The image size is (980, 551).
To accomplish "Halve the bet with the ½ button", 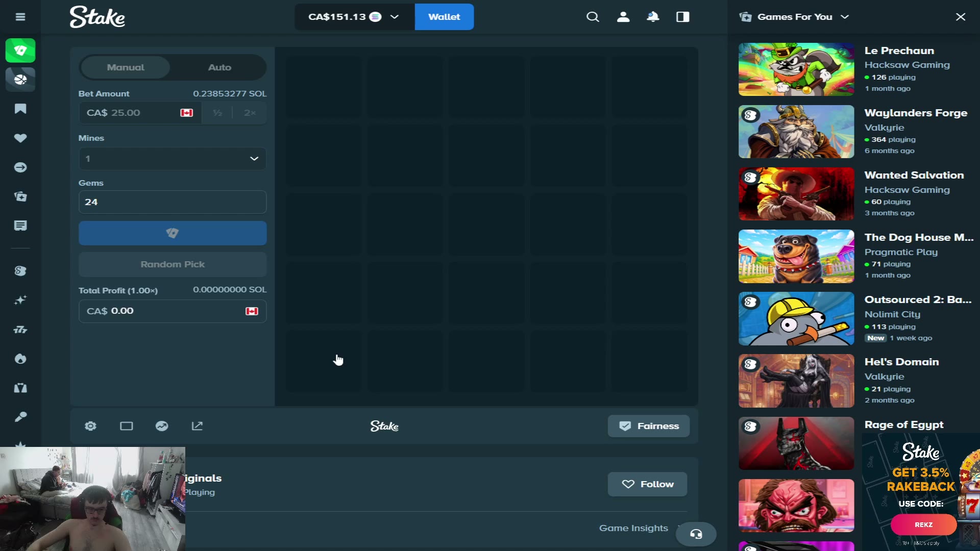I will [x=217, y=113].
